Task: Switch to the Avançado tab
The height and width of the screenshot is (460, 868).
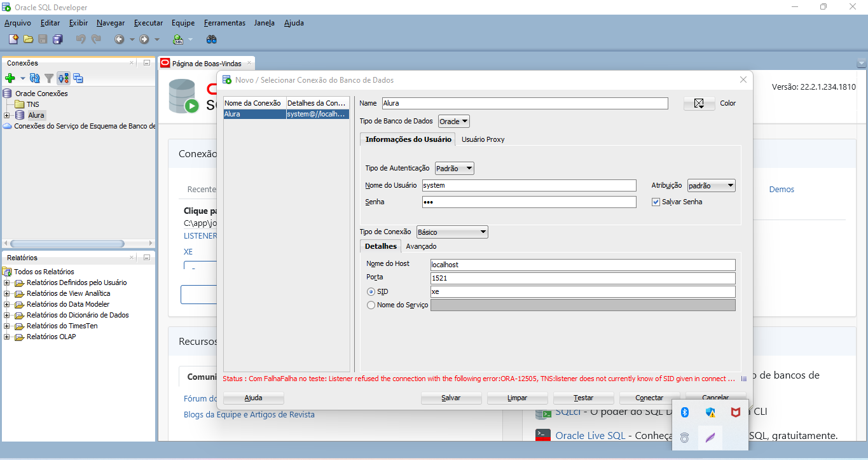Action: (421, 246)
